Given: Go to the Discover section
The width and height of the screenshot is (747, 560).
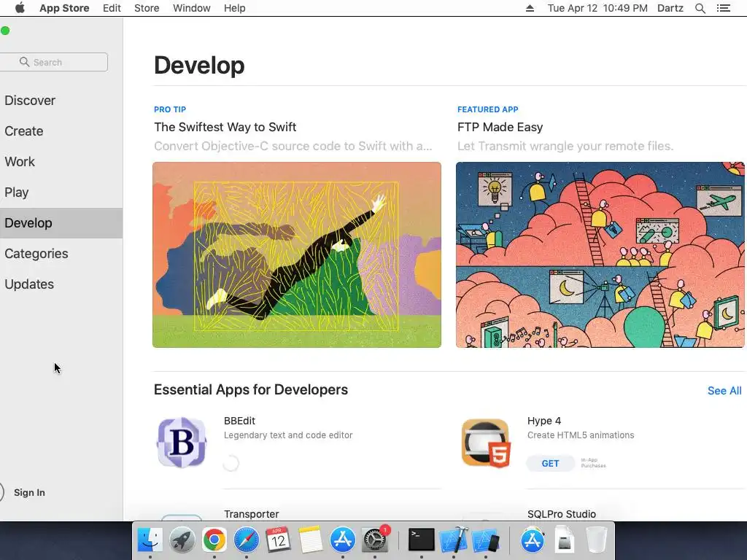Looking at the screenshot, I should (30, 101).
